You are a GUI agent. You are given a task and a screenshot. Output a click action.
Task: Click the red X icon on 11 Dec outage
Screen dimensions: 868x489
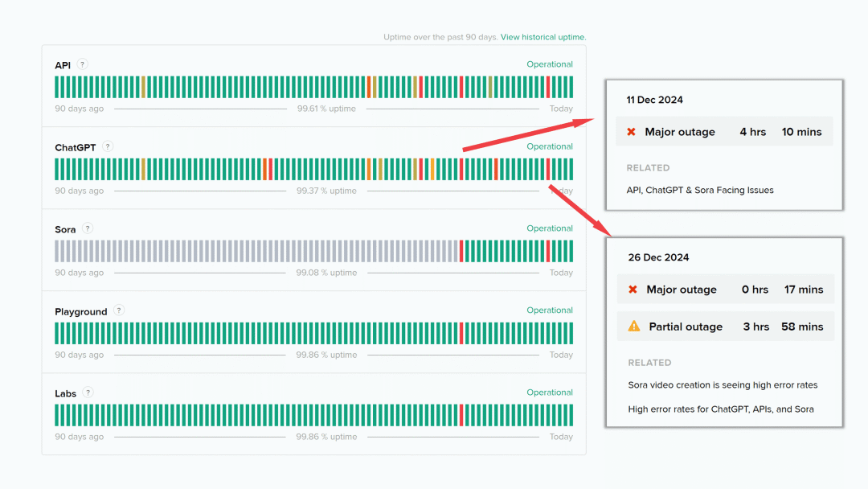[631, 132]
